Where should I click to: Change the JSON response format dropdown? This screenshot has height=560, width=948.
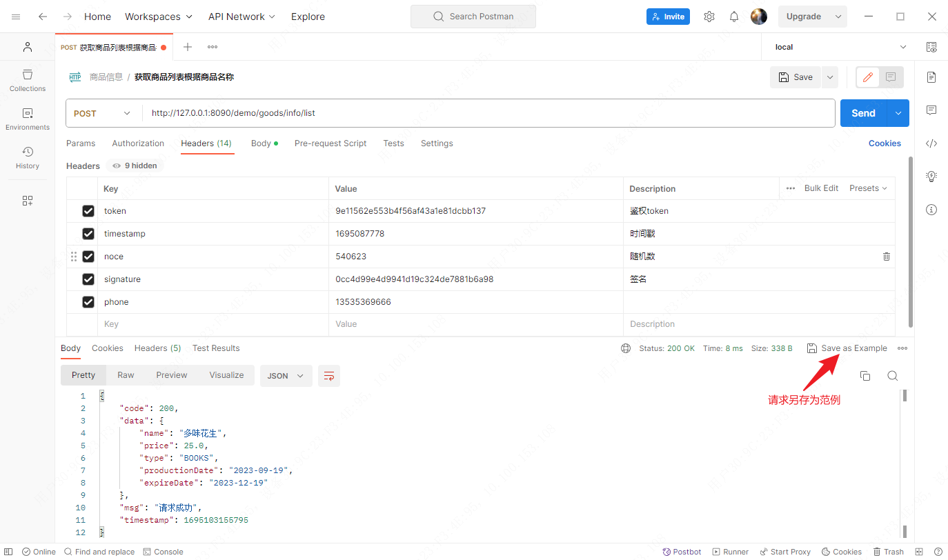[286, 376]
